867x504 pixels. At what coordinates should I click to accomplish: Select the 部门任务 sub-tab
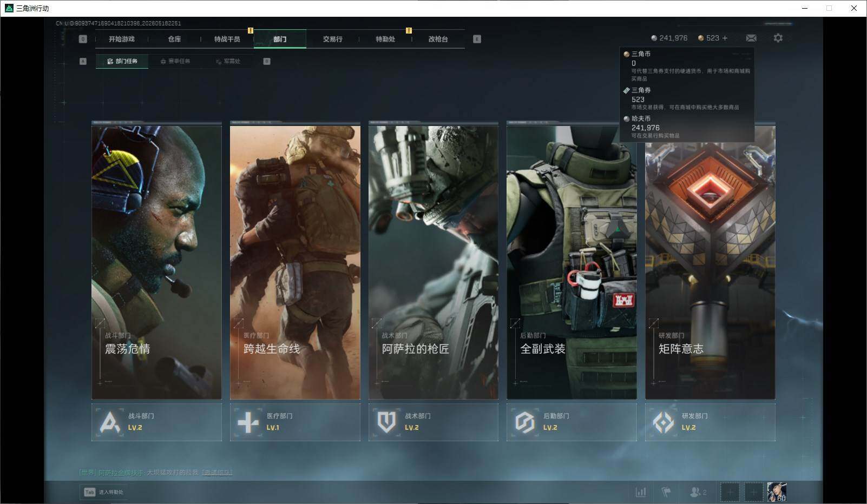(x=122, y=61)
